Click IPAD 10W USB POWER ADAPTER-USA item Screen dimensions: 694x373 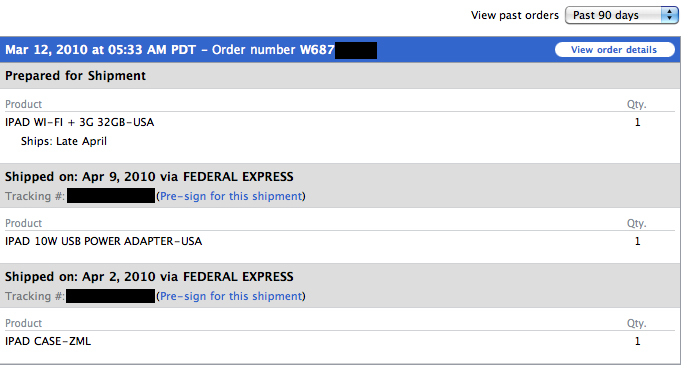[104, 241]
